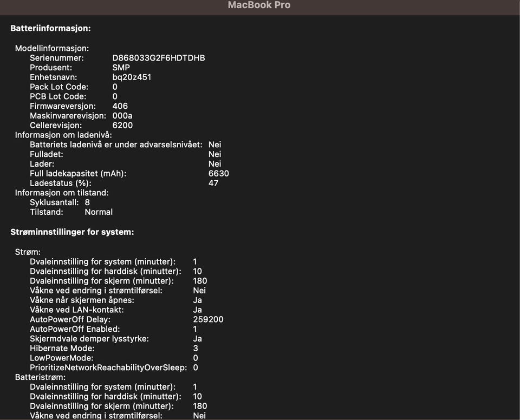Select hard disk sleep value 10 under Strøm
This screenshot has height=420, width=520.
tap(197, 271)
